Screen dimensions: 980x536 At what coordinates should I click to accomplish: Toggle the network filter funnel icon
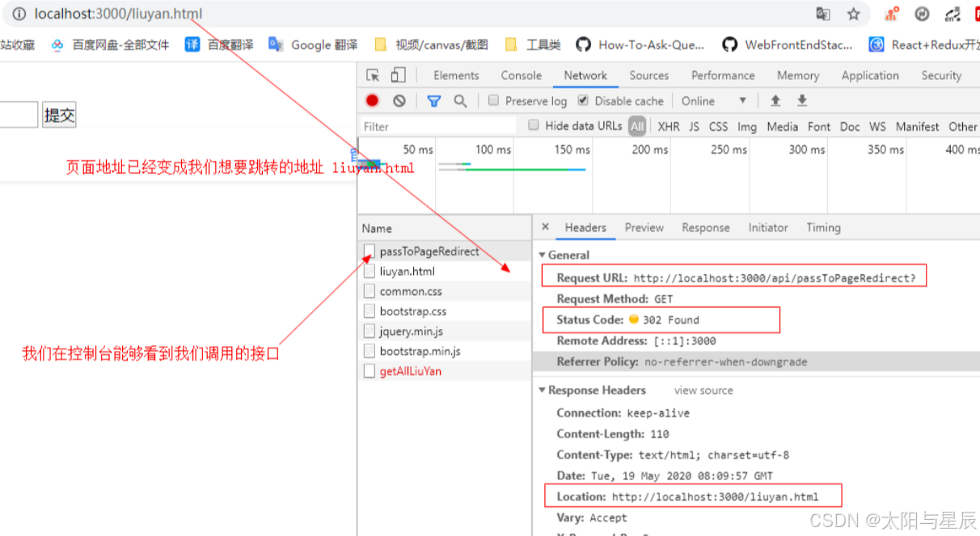tap(434, 101)
